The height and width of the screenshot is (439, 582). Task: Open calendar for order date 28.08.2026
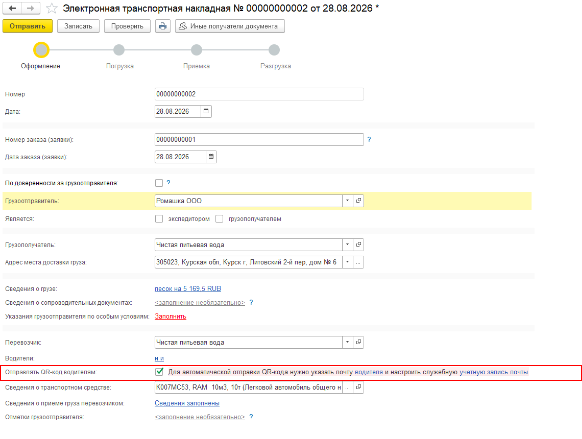click(x=211, y=157)
